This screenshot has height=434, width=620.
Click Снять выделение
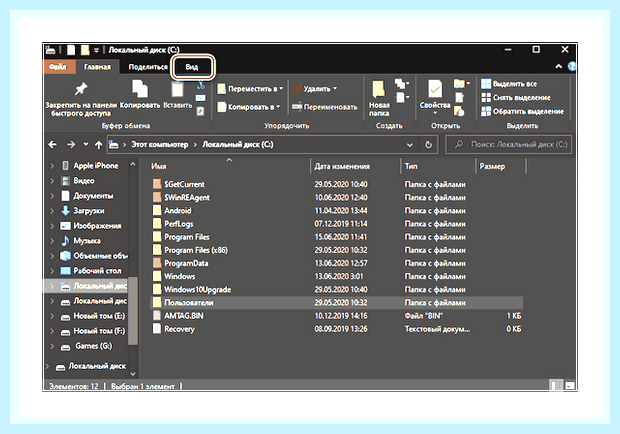pos(516,98)
